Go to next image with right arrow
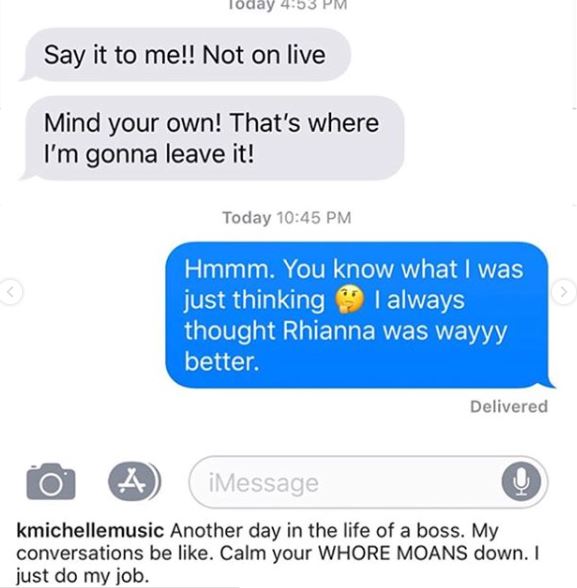 point(565,291)
